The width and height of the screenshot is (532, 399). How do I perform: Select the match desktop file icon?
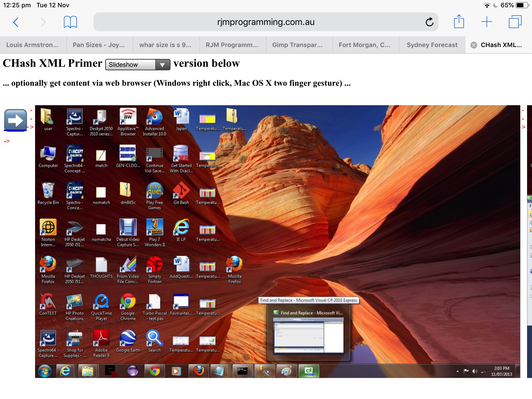click(x=101, y=159)
